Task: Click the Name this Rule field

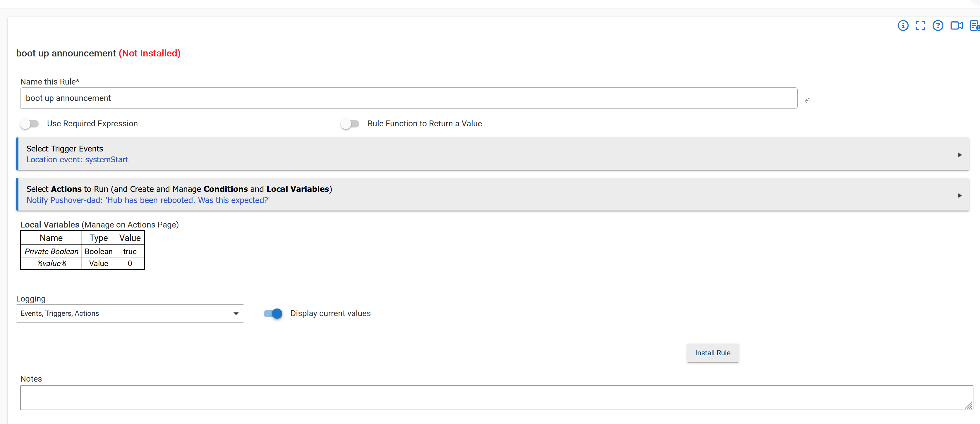Action: (x=409, y=98)
